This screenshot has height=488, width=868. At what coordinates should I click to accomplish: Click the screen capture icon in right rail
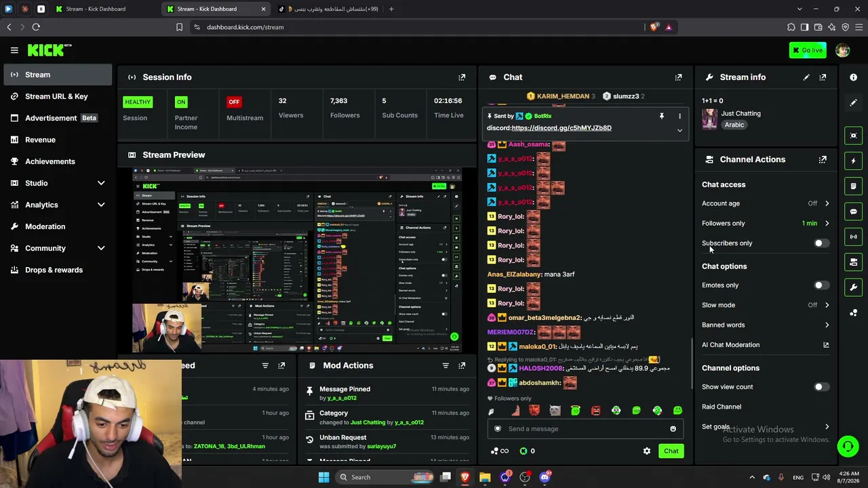[854, 136]
